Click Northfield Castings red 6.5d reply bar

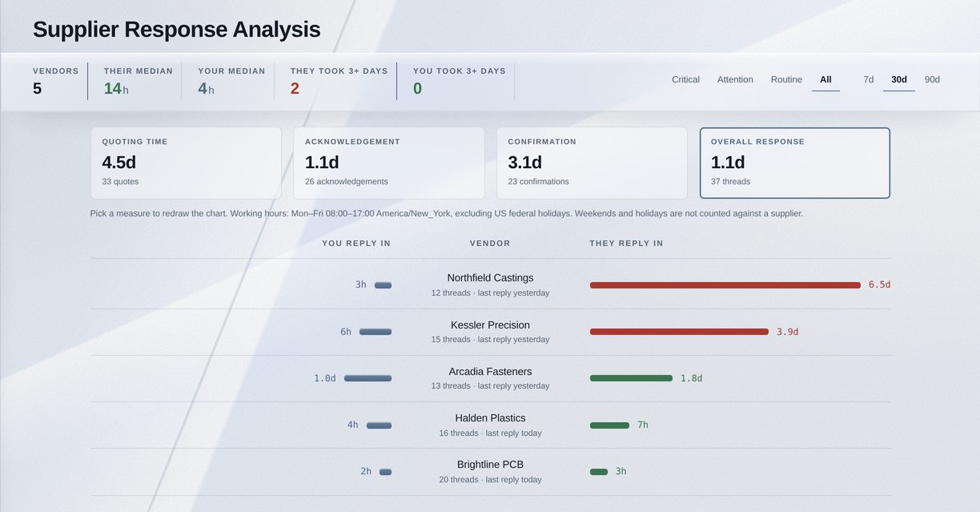[x=725, y=285]
